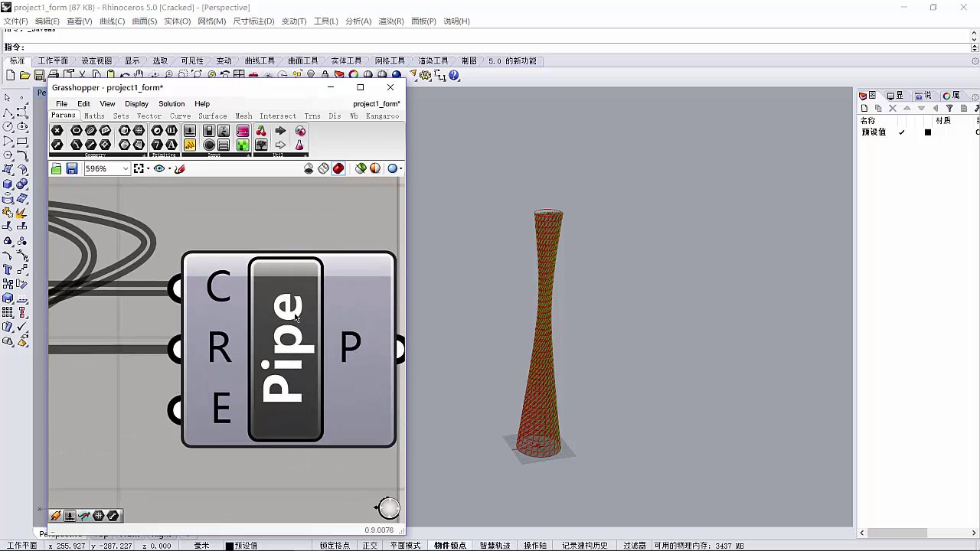Switch to the Kangaroo tab
This screenshot has width=980, height=551.
tap(382, 116)
